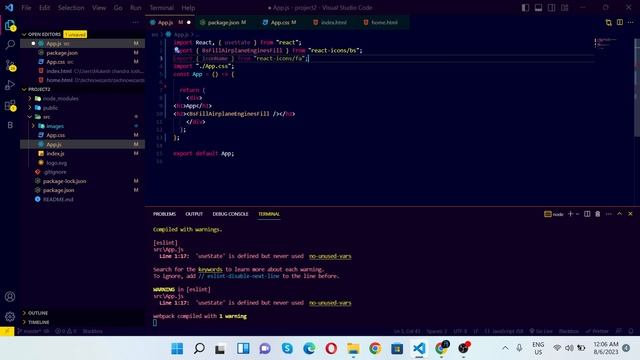Open the Extensions view

click(10, 105)
